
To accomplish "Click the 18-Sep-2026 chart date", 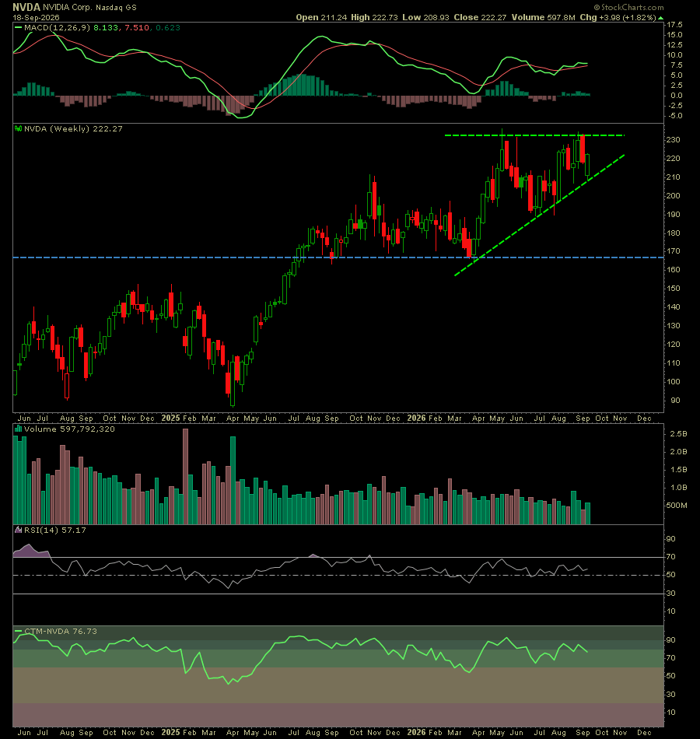I will [x=37, y=17].
